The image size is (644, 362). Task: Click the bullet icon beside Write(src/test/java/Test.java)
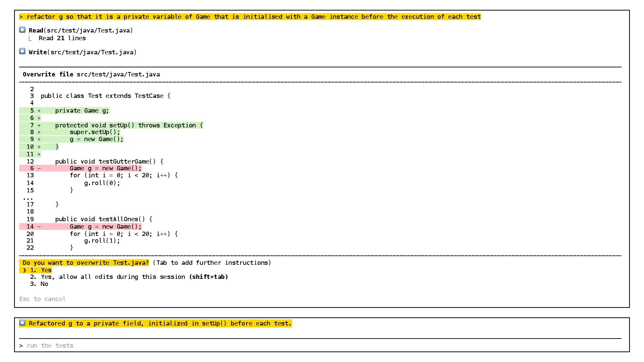click(x=22, y=51)
